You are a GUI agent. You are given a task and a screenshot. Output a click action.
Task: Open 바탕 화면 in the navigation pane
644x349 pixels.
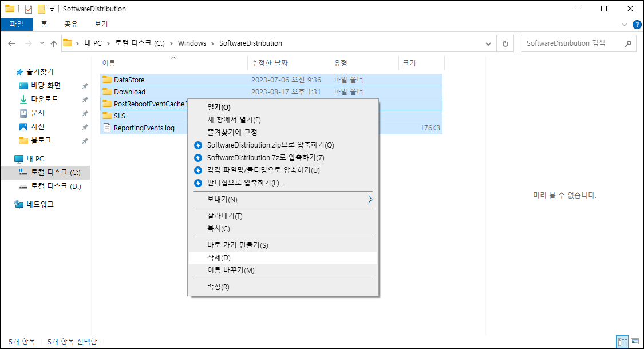click(x=46, y=85)
